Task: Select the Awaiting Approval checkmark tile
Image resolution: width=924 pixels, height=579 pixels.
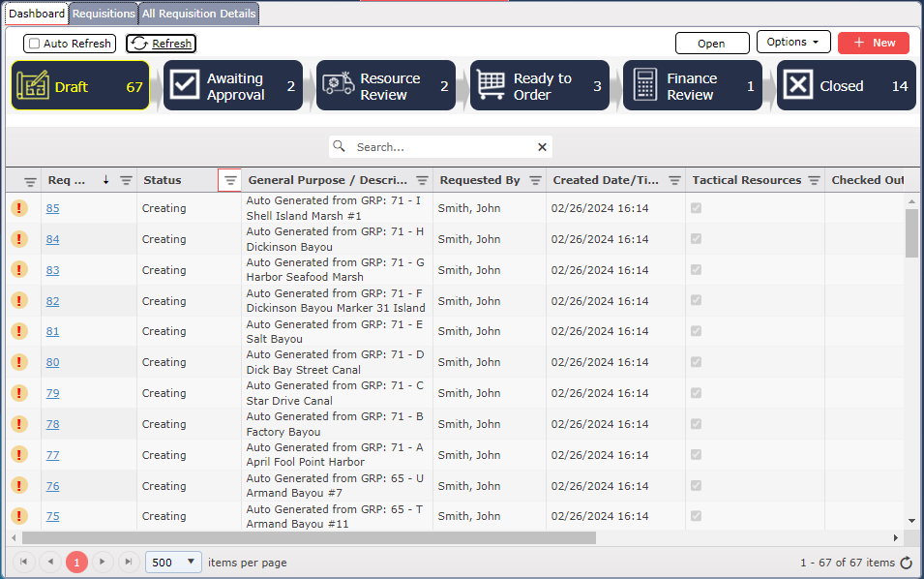Action: point(184,86)
